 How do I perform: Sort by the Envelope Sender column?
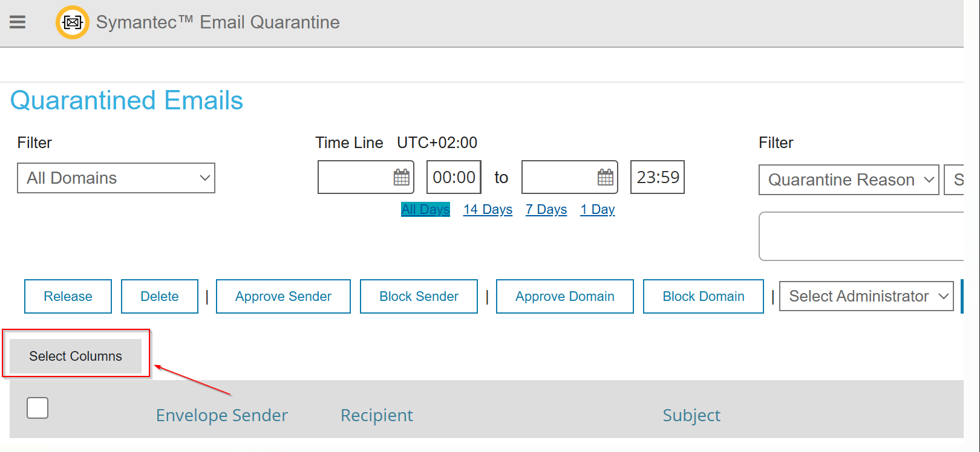pyautogui.click(x=222, y=415)
